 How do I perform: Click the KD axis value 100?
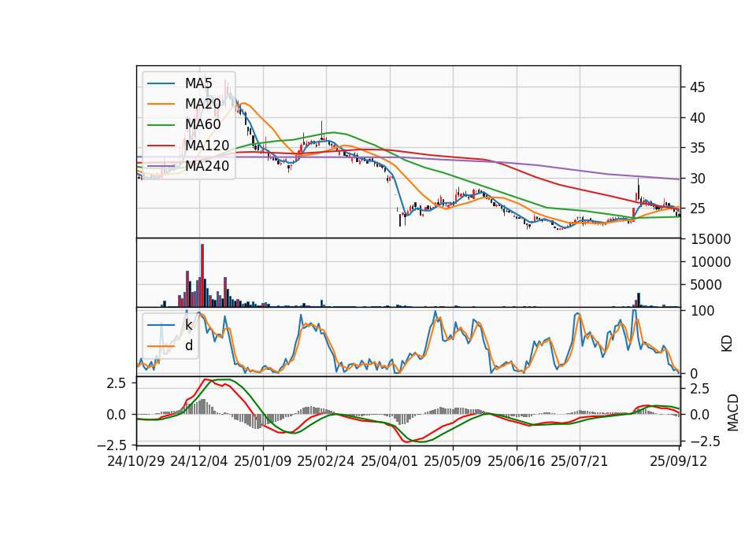point(702,311)
